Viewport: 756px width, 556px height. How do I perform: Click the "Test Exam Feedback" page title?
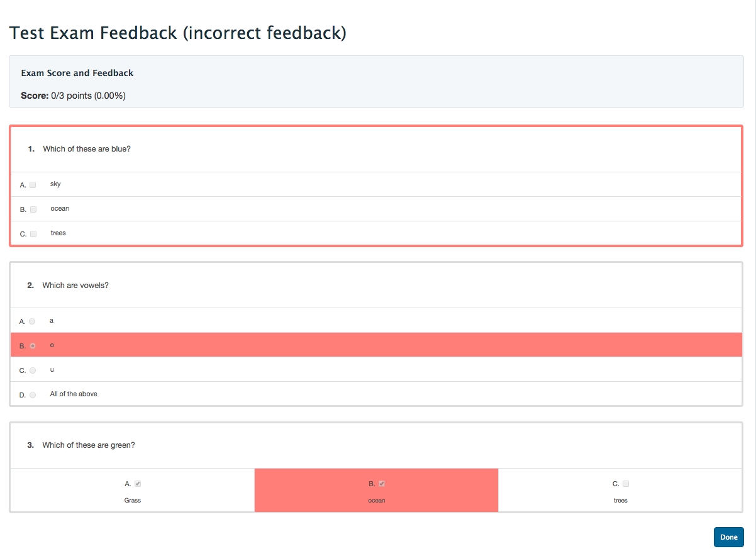[x=177, y=33]
